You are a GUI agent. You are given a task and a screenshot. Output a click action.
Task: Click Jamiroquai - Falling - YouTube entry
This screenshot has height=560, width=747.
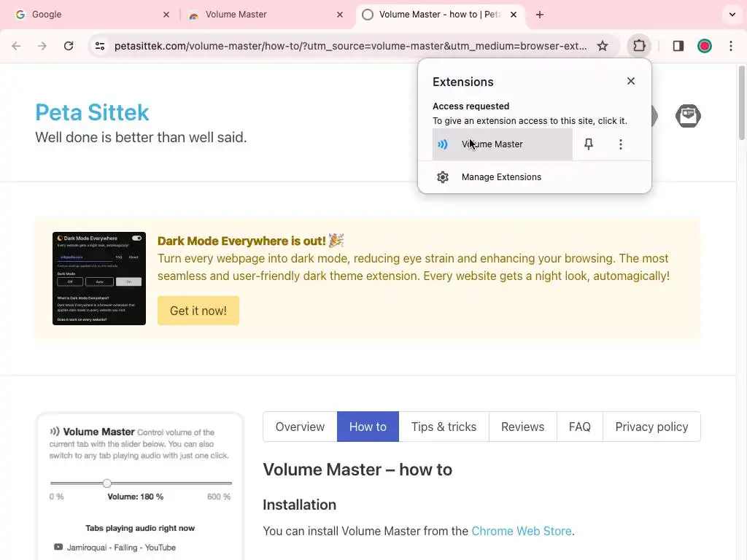tap(115, 548)
